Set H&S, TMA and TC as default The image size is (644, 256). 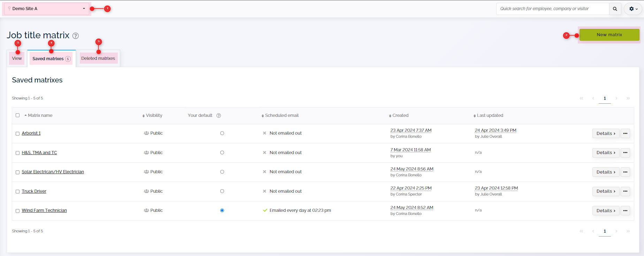coord(222,153)
